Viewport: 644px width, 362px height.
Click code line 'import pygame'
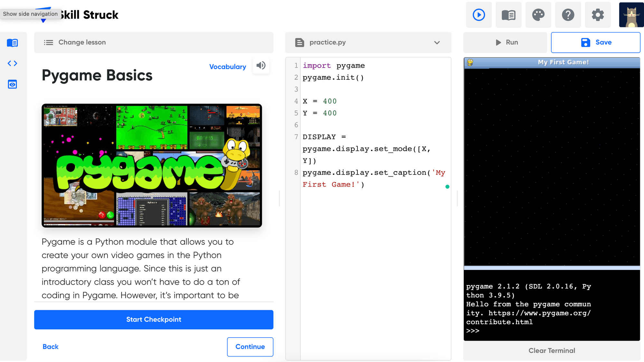point(334,66)
